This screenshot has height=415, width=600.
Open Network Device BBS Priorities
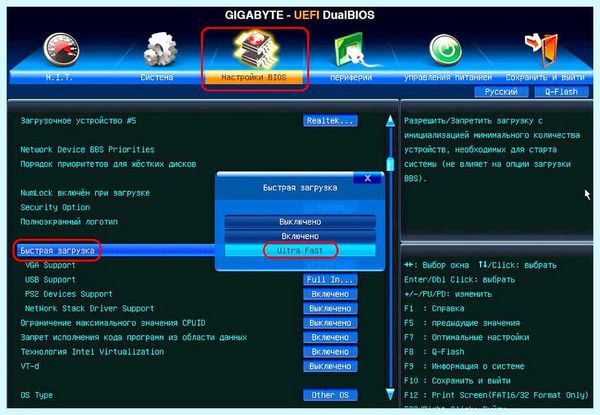(87, 150)
